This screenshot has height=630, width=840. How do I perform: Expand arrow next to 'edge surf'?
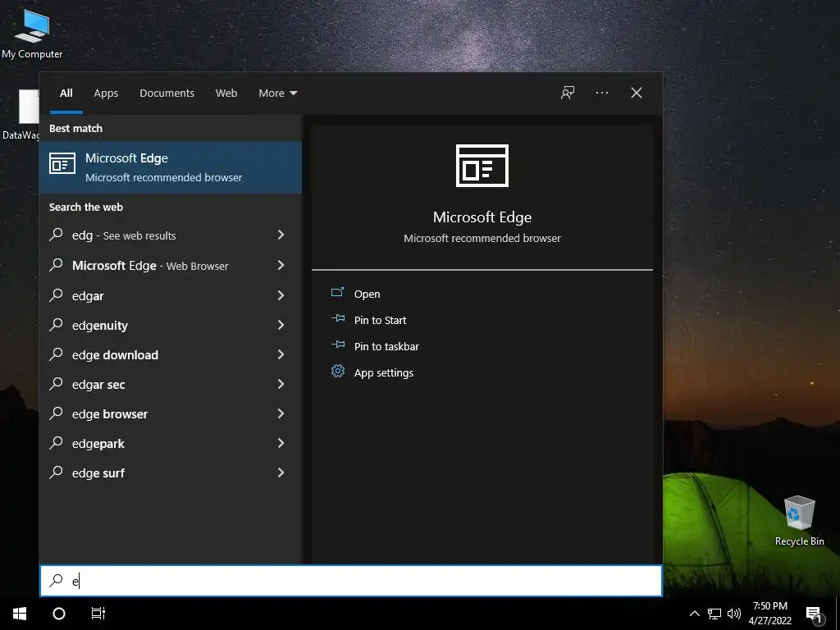click(x=281, y=472)
